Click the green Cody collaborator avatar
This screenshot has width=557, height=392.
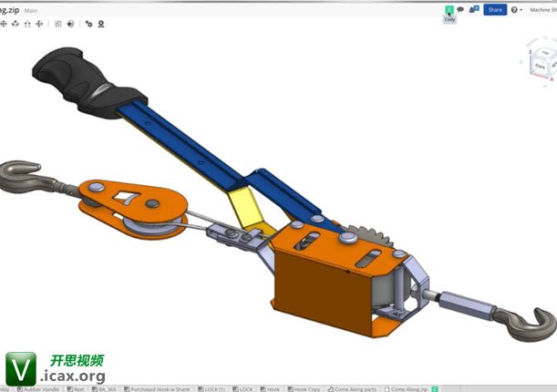pyautogui.click(x=449, y=10)
